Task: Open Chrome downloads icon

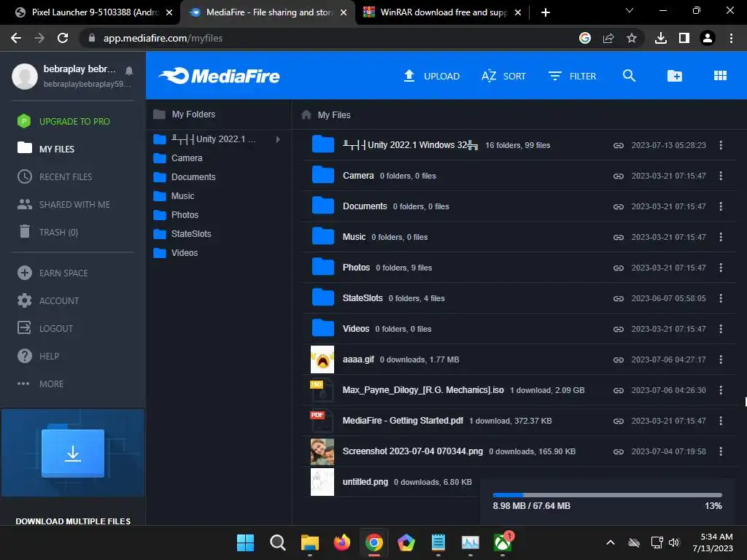Action: click(660, 38)
